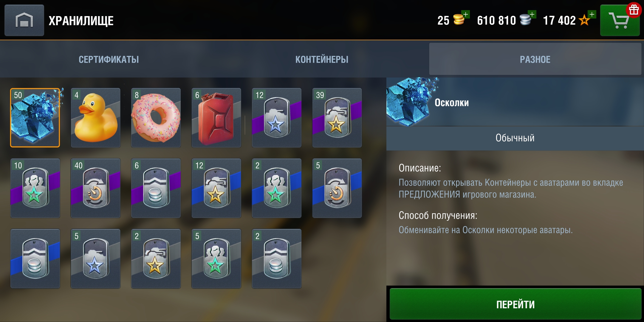Add credits using plus beside 610 810

coord(532,14)
